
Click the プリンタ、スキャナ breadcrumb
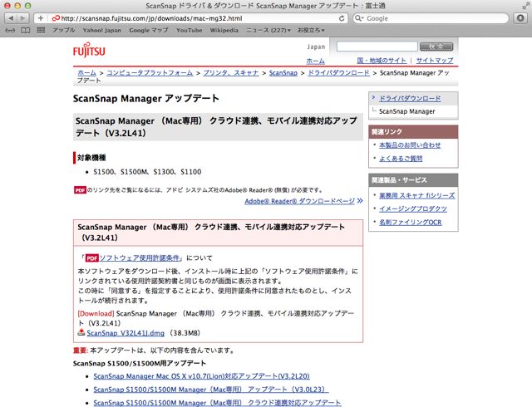pyautogui.click(x=231, y=72)
